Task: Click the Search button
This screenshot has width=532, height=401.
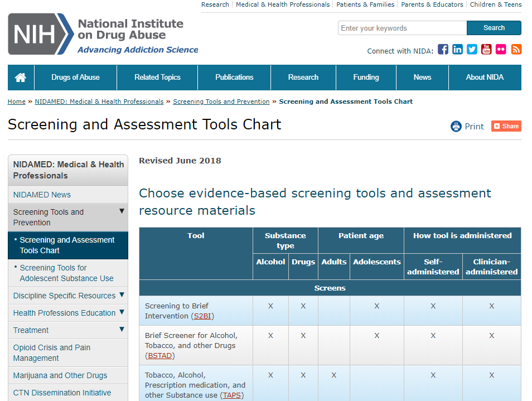Action: (x=494, y=28)
